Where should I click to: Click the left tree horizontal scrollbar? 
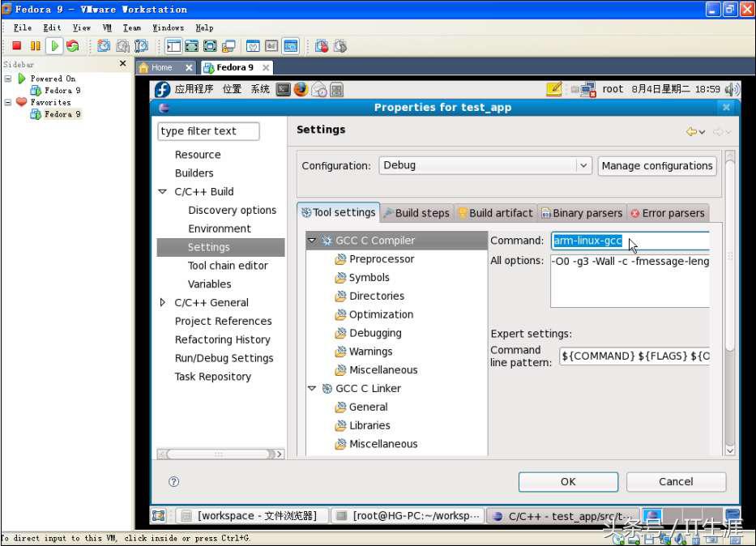[x=220, y=454]
